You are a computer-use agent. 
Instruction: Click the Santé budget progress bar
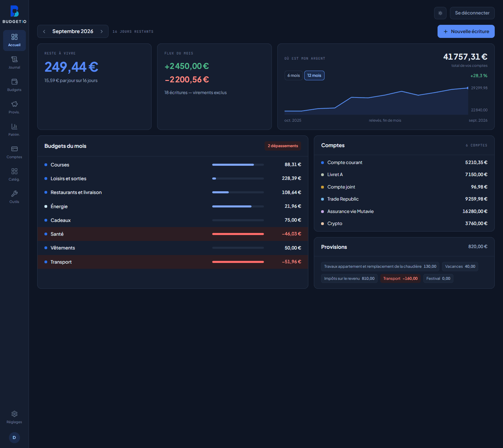tap(238, 234)
